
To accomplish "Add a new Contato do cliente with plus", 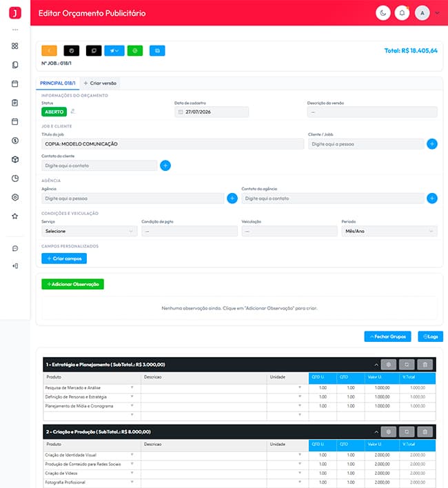I will click(165, 165).
